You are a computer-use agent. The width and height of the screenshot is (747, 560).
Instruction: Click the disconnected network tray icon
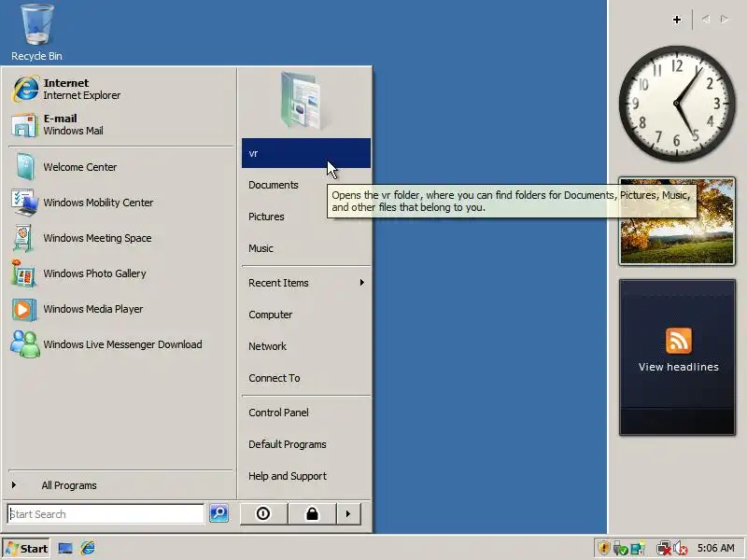(x=663, y=549)
